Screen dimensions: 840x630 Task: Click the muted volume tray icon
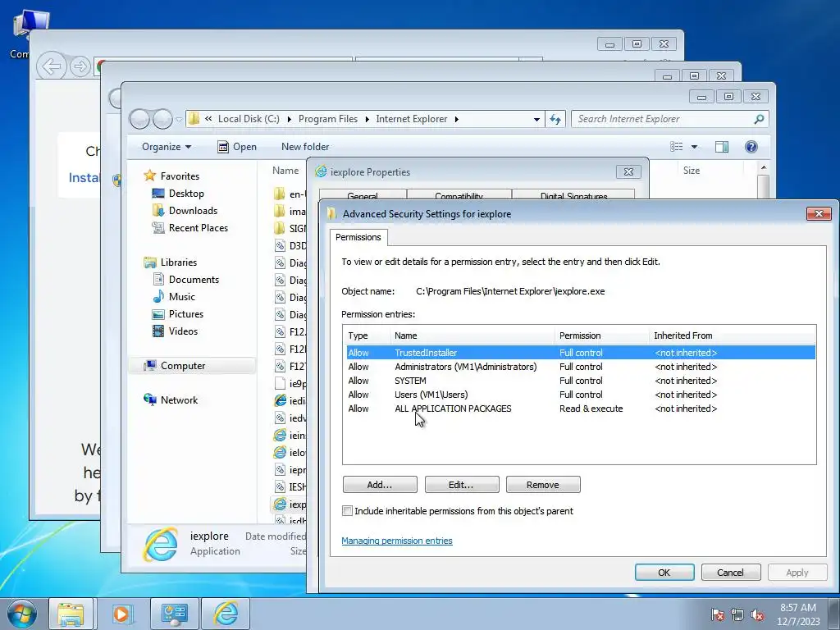coord(757,614)
